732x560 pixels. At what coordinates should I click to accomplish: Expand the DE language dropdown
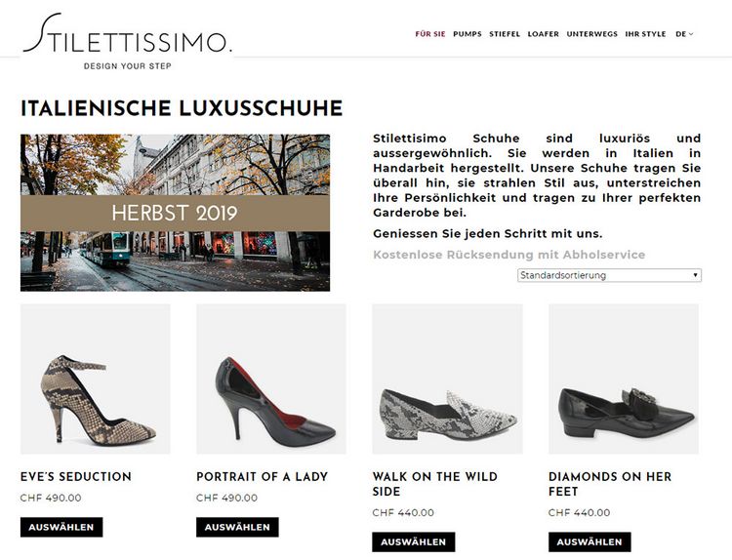click(x=684, y=34)
